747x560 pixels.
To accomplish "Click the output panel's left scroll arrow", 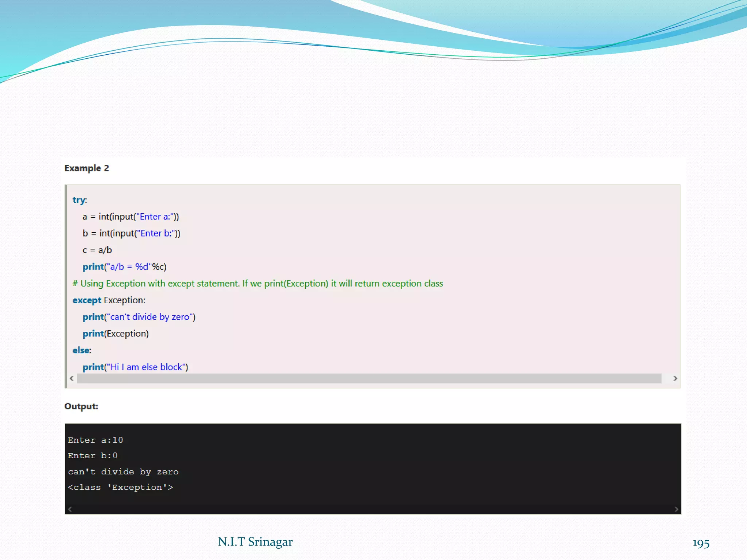I will [70, 509].
